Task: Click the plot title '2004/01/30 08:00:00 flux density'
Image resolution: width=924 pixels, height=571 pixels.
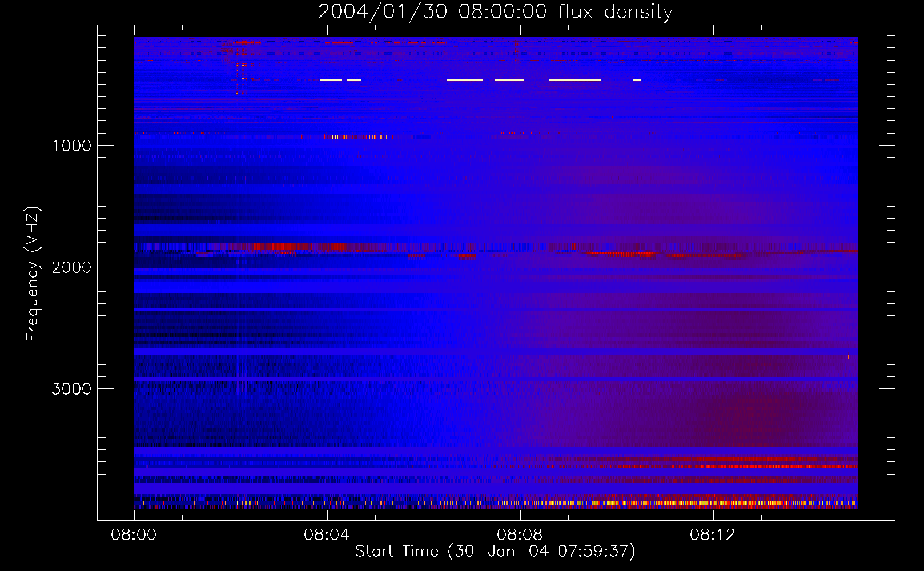Action: click(495, 12)
